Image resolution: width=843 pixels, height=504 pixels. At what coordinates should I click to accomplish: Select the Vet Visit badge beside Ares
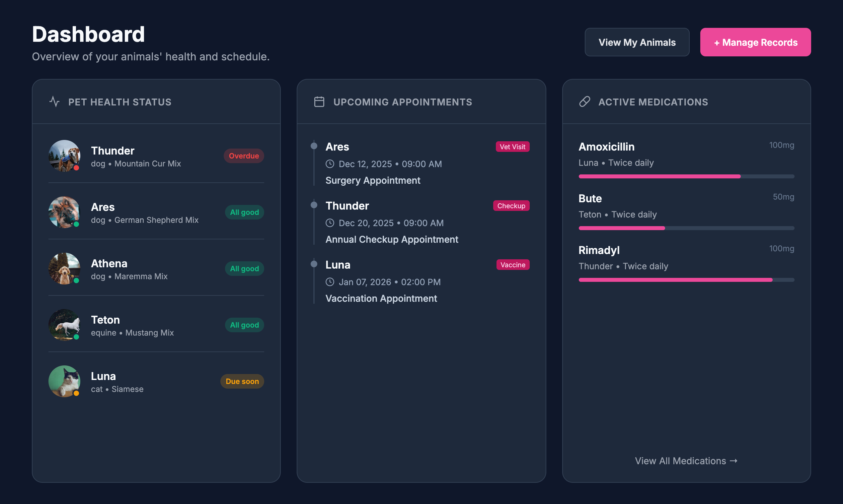click(512, 147)
